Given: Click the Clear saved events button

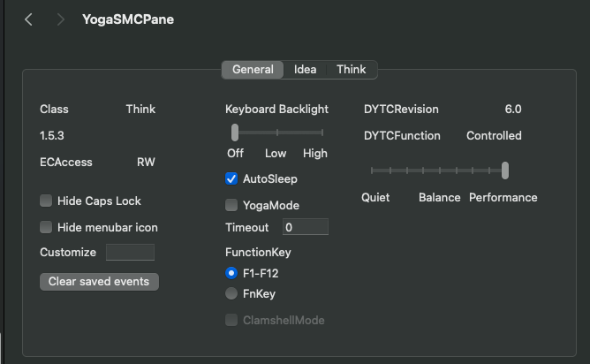Looking at the screenshot, I should click(x=99, y=282).
